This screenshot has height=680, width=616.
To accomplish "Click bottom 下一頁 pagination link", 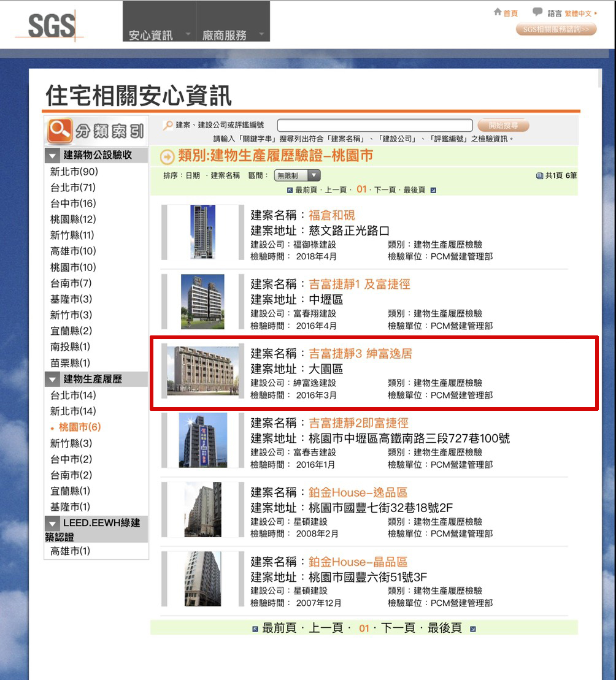I will [x=398, y=628].
